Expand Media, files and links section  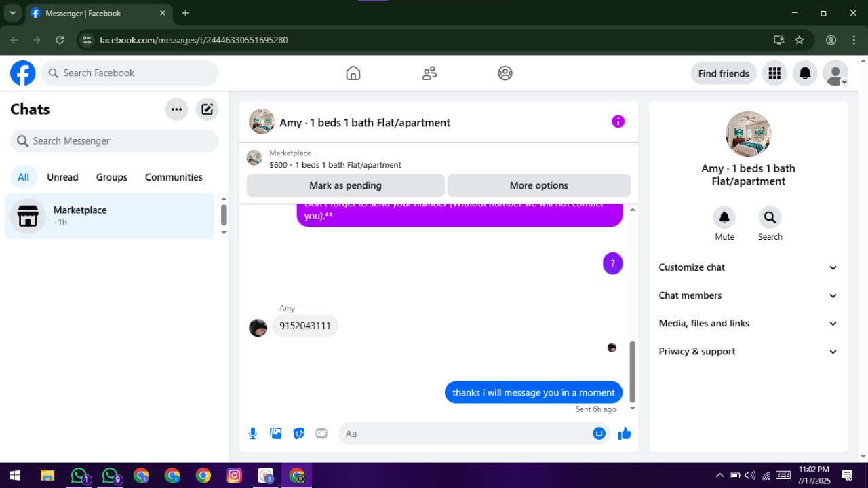coord(748,323)
